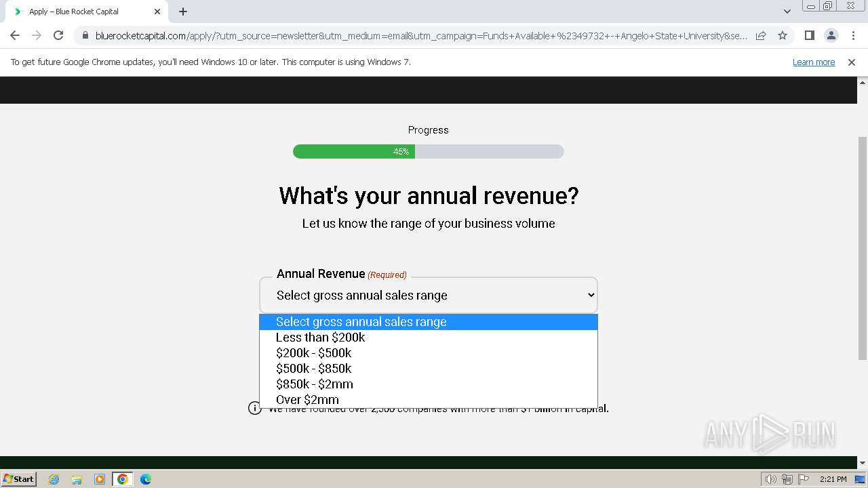Select '$200k - $500k' option
Viewport: 868px width, 488px height.
click(x=429, y=353)
